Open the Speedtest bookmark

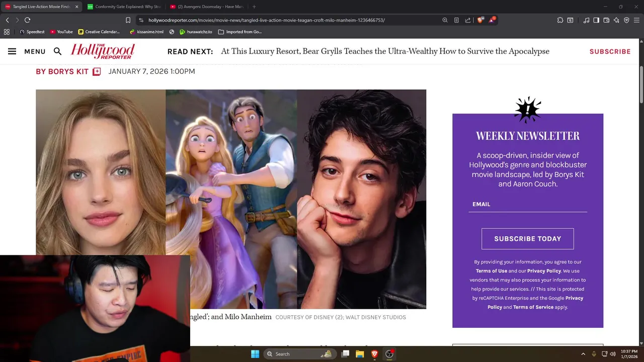[x=32, y=32]
